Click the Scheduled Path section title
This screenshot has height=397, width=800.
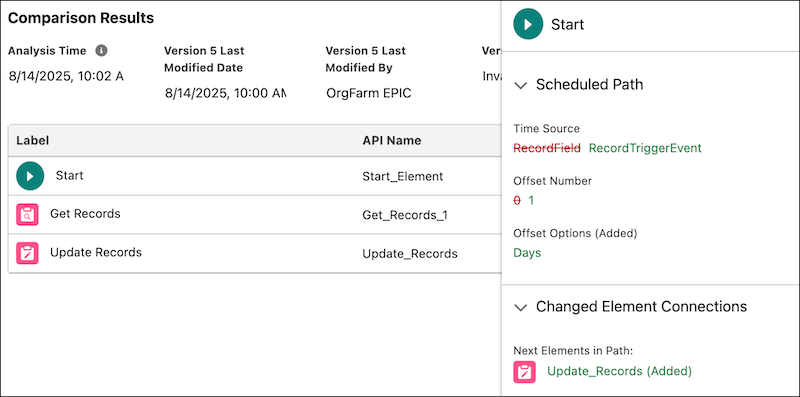pyautogui.click(x=589, y=85)
